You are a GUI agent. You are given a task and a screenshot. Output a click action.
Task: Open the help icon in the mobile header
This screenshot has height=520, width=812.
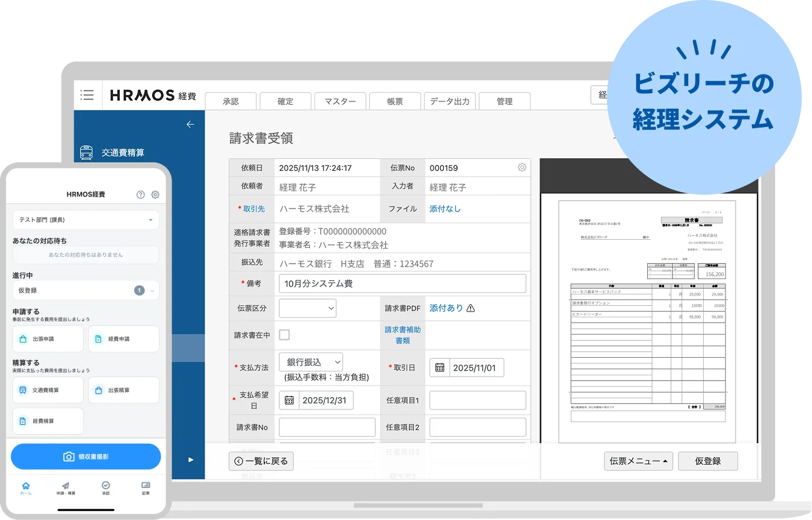(140, 194)
